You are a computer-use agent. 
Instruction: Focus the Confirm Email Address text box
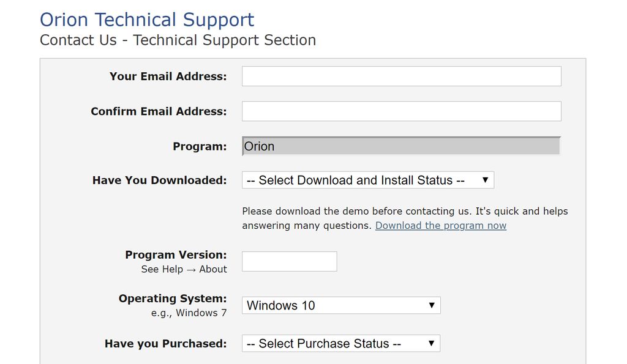[x=401, y=111]
